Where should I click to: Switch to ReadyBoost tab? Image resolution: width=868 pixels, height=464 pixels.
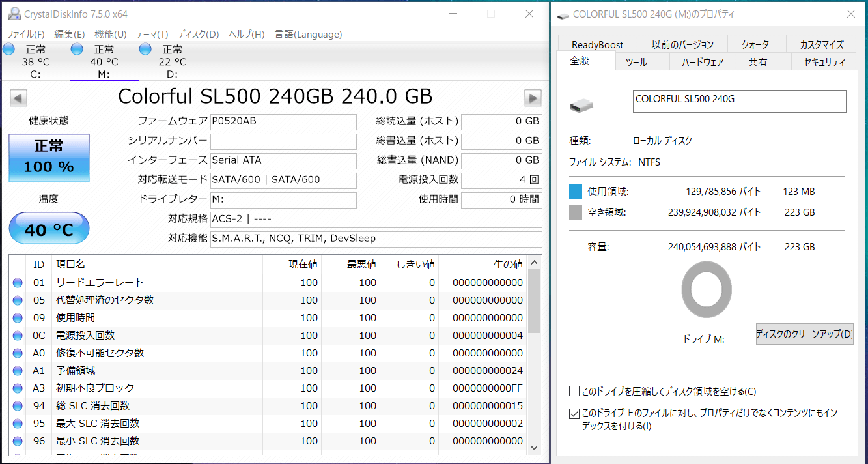click(x=597, y=44)
